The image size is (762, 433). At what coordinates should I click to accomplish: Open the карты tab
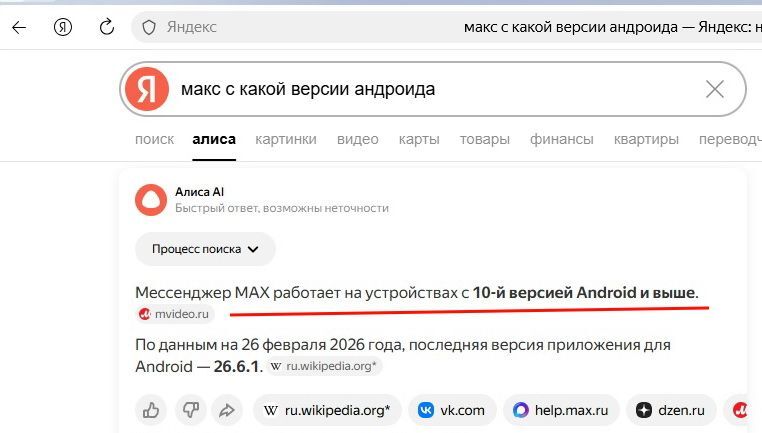(x=419, y=139)
